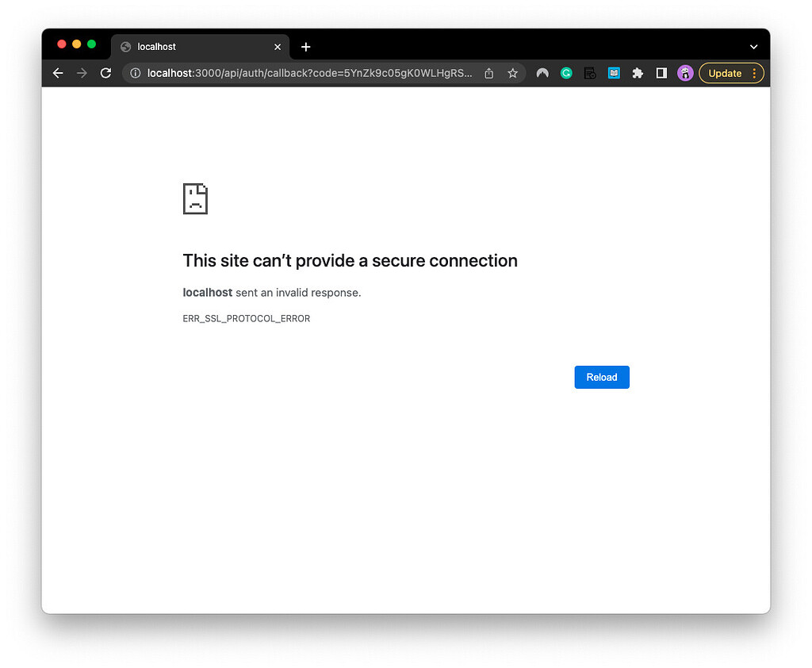812x668 pixels.
Task: Open the Grammarly extension
Action: (x=566, y=73)
